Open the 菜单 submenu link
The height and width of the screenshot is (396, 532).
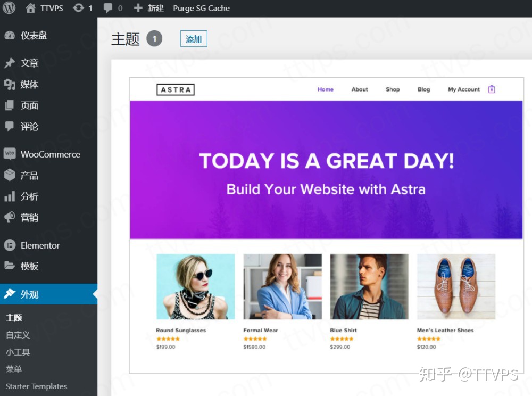click(14, 369)
